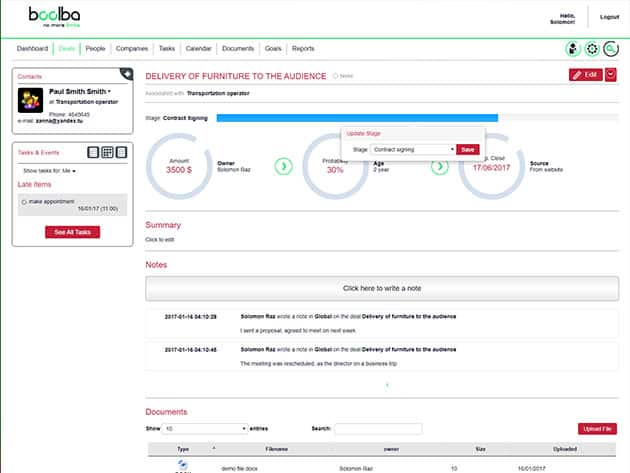The width and height of the screenshot is (630, 473).
Task: Click green arrow next to Owner
Action: 283,165
